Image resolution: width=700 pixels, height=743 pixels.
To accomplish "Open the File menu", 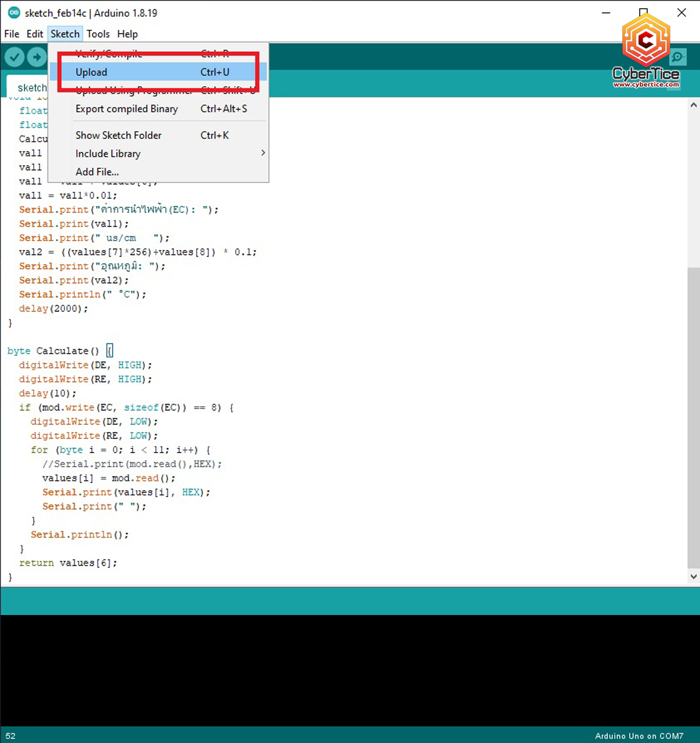I will [x=12, y=34].
